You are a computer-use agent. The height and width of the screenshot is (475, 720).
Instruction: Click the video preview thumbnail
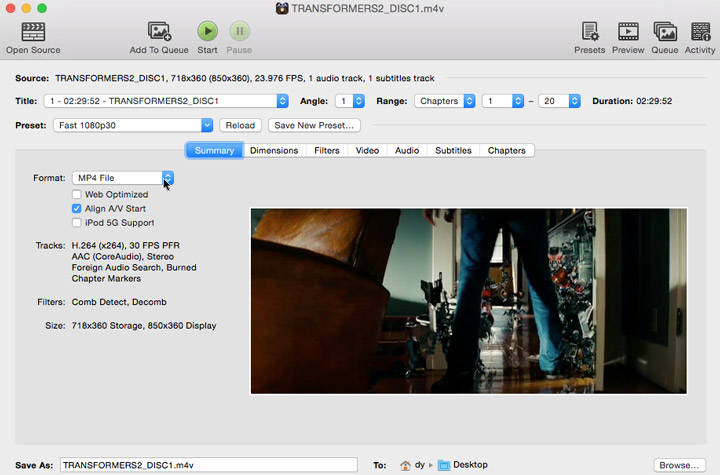(468, 301)
